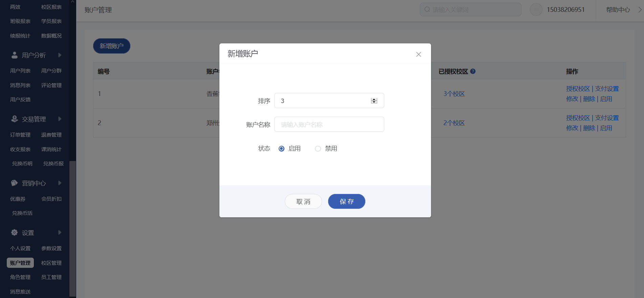Viewport: 644px width, 298px height.
Task: Click the help icon beside 已授权校区
Action: click(473, 71)
